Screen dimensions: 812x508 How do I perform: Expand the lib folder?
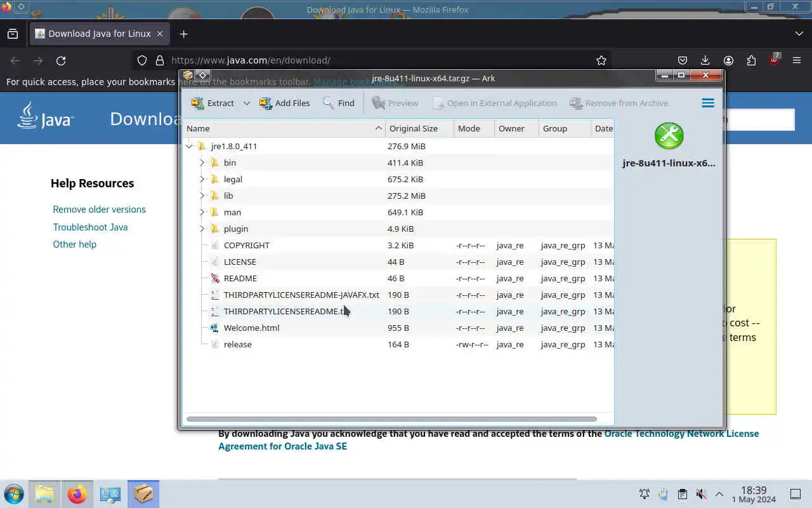(202, 196)
